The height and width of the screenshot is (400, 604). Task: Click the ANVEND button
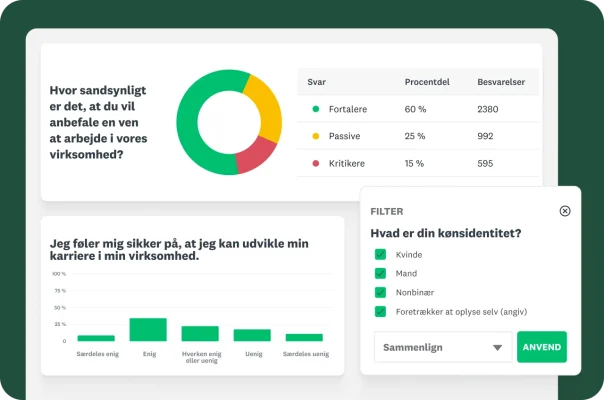tap(542, 347)
